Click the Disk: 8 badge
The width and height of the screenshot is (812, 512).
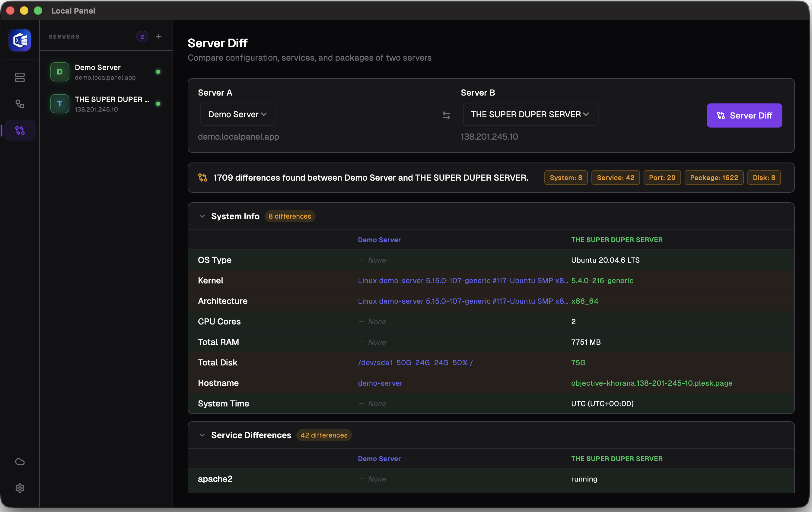764,178
